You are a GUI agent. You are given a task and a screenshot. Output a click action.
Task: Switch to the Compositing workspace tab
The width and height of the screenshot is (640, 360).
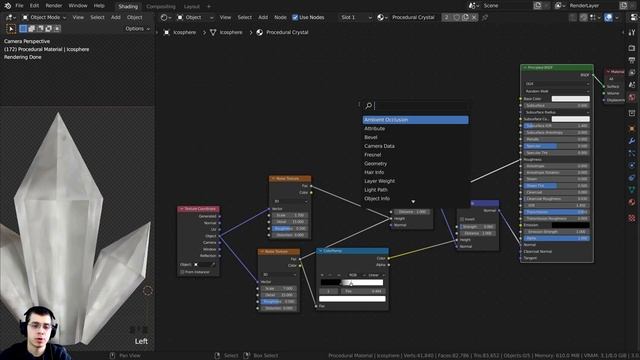coord(161,7)
